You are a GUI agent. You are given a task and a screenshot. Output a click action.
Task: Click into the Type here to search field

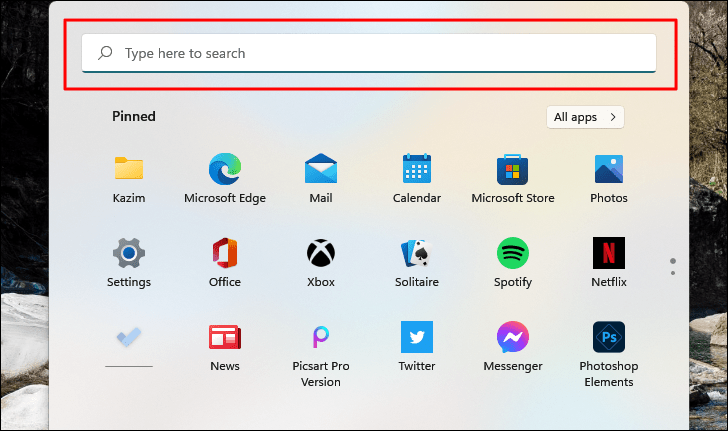(x=369, y=53)
